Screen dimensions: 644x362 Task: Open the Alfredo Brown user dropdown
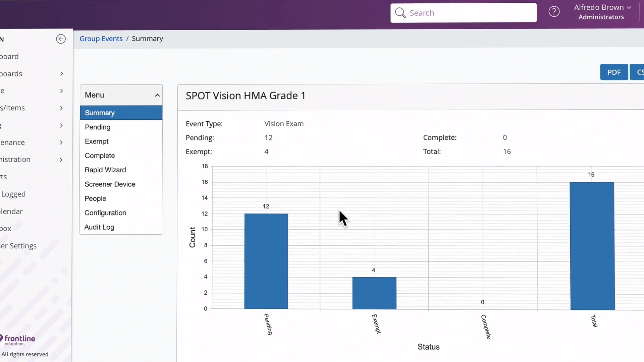point(602,7)
